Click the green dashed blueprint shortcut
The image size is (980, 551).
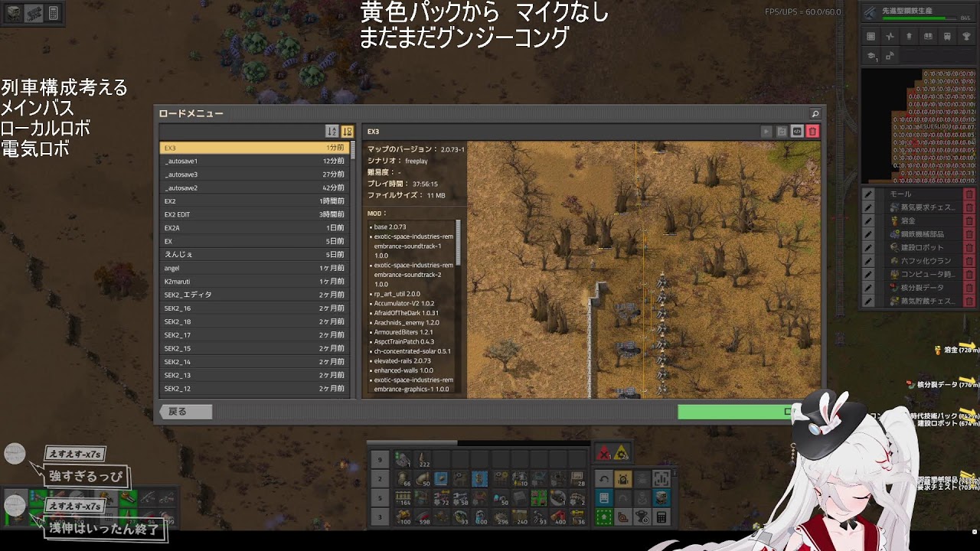tap(604, 517)
